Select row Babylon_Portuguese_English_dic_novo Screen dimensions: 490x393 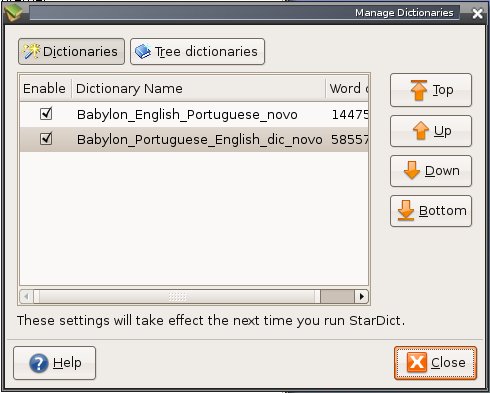194,139
